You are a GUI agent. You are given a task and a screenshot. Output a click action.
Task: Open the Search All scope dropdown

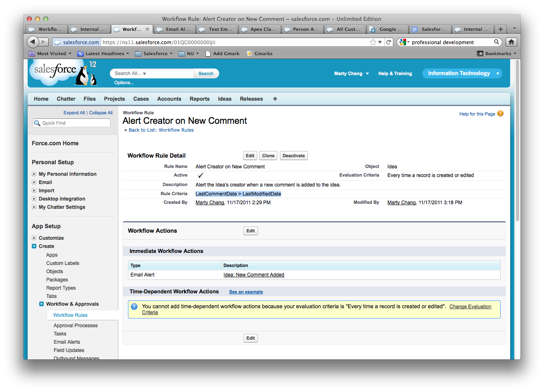pyautogui.click(x=130, y=73)
